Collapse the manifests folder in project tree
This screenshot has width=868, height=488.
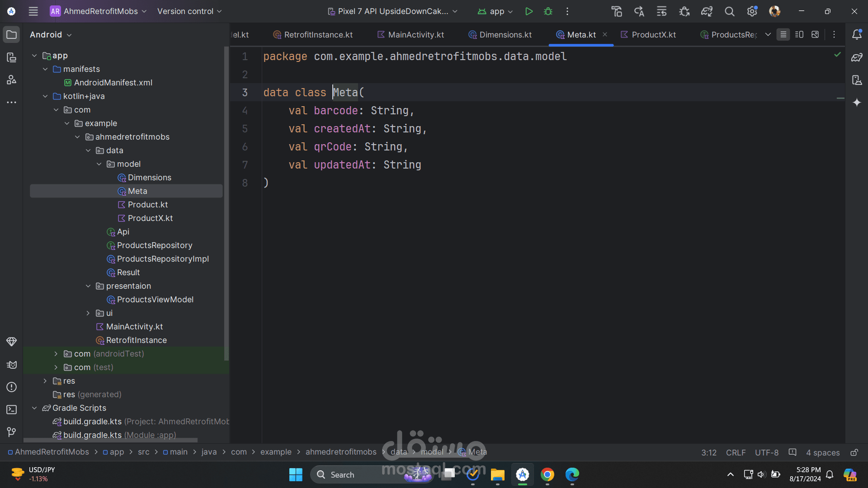coord(45,69)
